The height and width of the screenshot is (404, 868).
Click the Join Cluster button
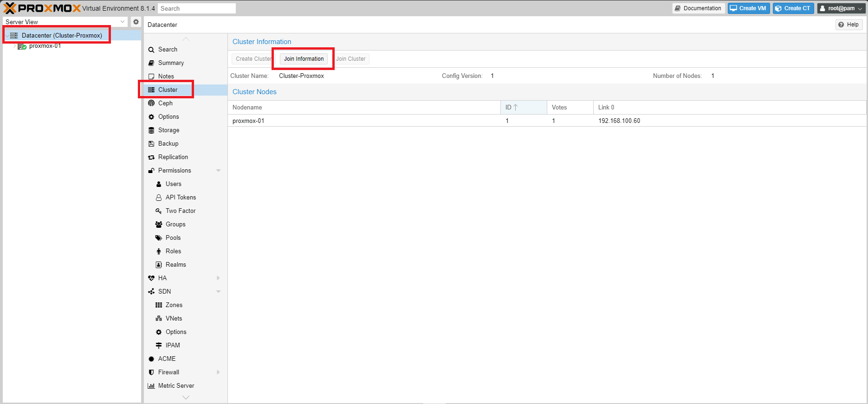tap(351, 59)
